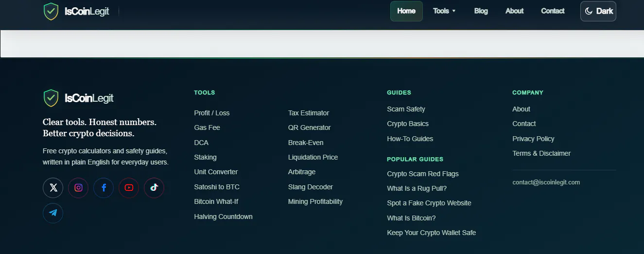Open Keep Your Crypto Wallet Safe guide

[x=432, y=233]
